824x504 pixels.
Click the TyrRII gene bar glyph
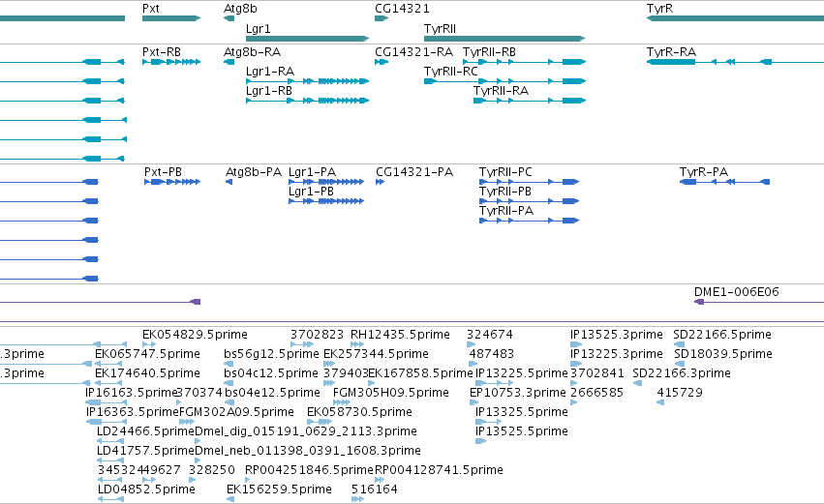pyautogui.click(x=504, y=39)
